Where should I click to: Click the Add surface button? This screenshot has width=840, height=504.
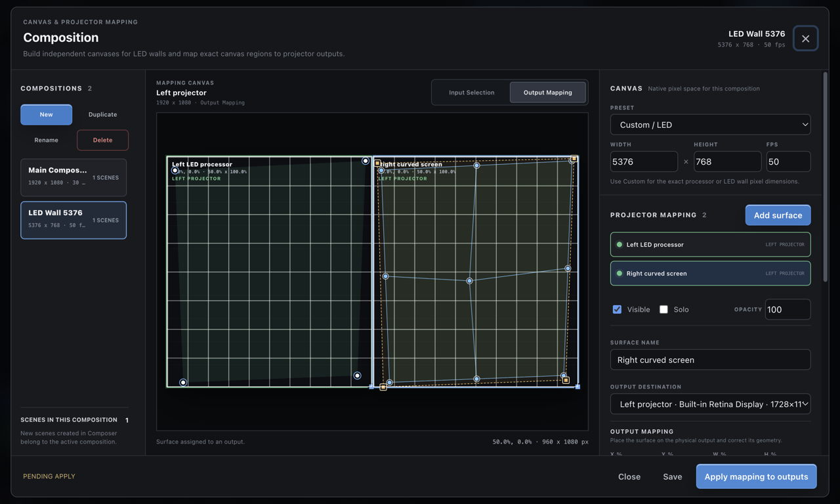tap(778, 215)
